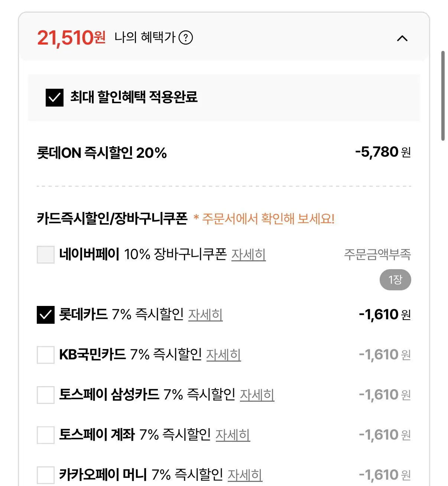Screen dimensions: 448x486
Task: Open 자세히 link for 카카오페이 머니
Action: [245, 475]
